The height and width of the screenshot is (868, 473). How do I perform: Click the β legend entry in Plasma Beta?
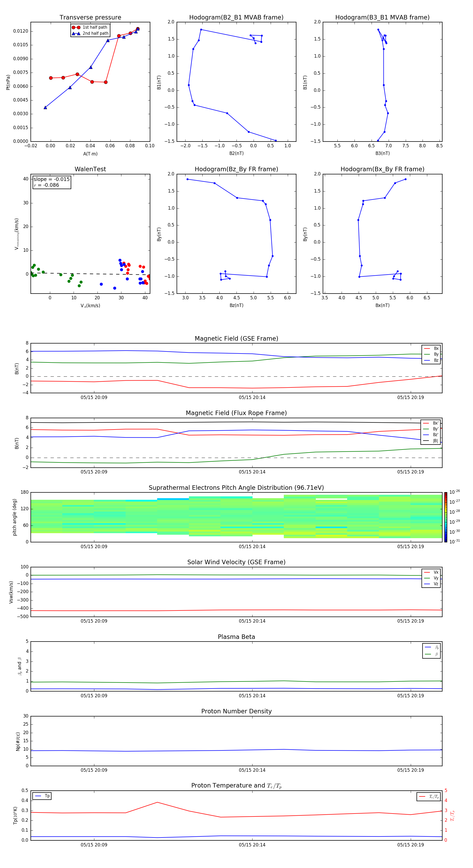(431, 654)
